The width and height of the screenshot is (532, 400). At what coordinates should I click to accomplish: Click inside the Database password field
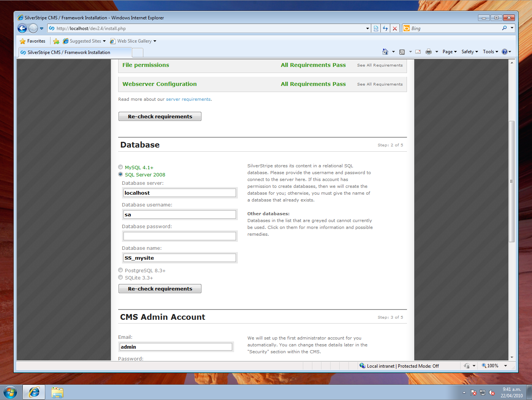pos(179,236)
